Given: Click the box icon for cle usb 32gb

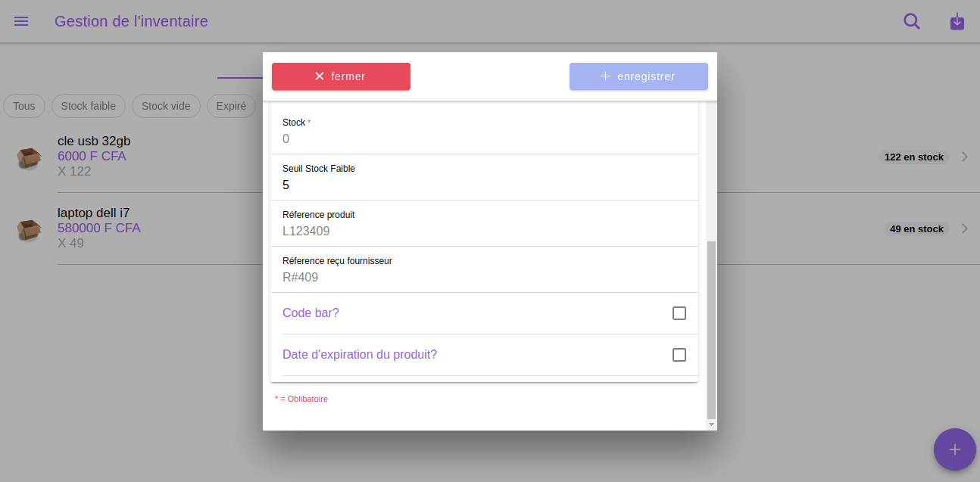Looking at the screenshot, I should 29,157.
